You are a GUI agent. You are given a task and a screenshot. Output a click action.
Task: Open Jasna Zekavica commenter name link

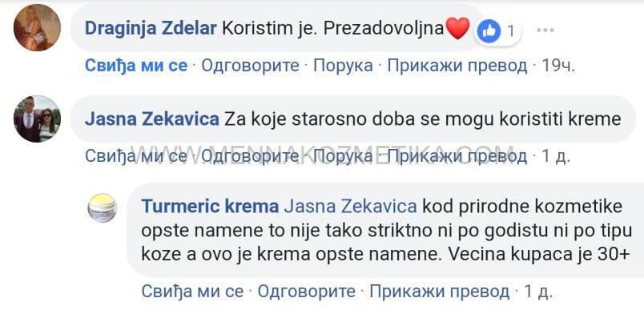pos(152,119)
